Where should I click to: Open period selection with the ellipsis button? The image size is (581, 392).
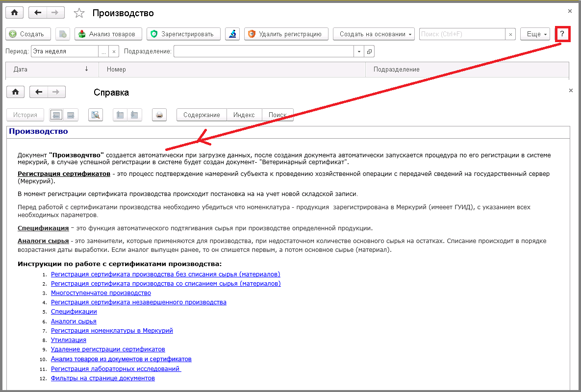click(103, 51)
